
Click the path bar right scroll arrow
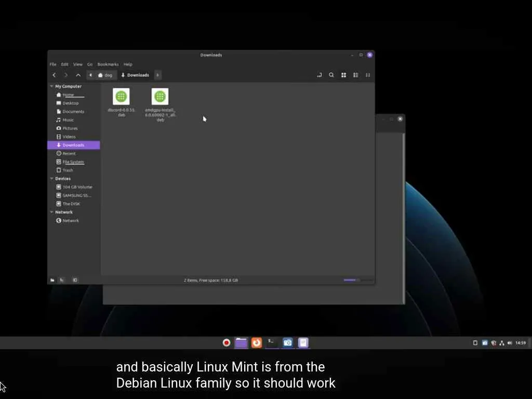[x=158, y=75]
